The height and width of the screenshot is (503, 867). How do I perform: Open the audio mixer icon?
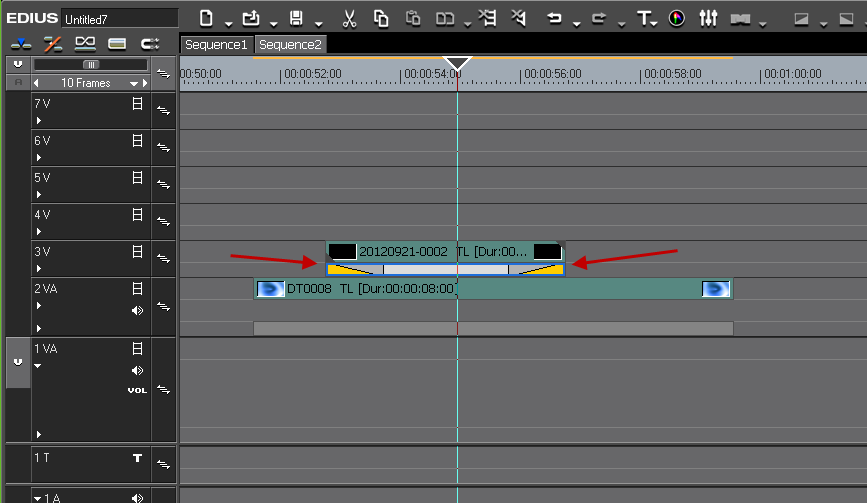point(708,18)
